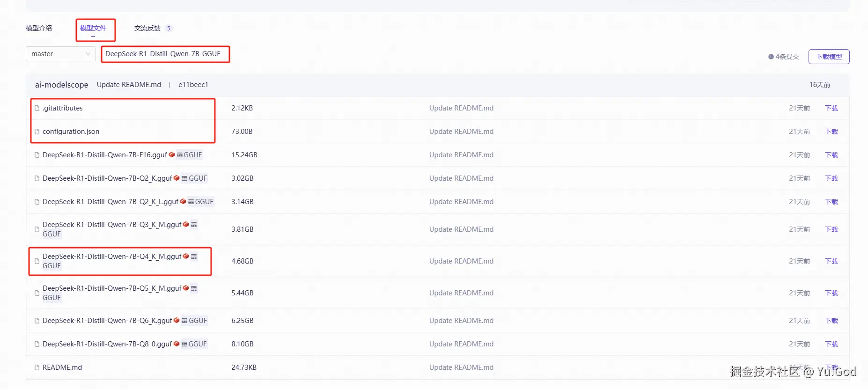Screen dimensions: 868x389
Task: Download the 5.44GB Q5_K_M.gguf file
Action: pyautogui.click(x=831, y=293)
